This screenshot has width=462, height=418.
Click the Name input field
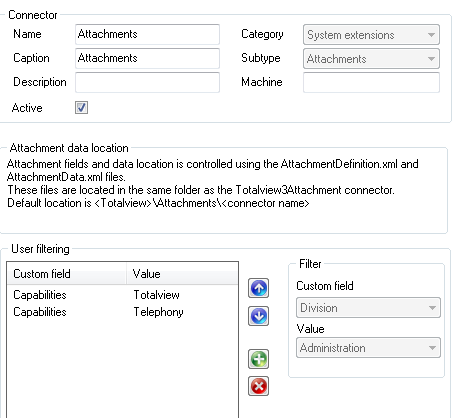[147, 34]
